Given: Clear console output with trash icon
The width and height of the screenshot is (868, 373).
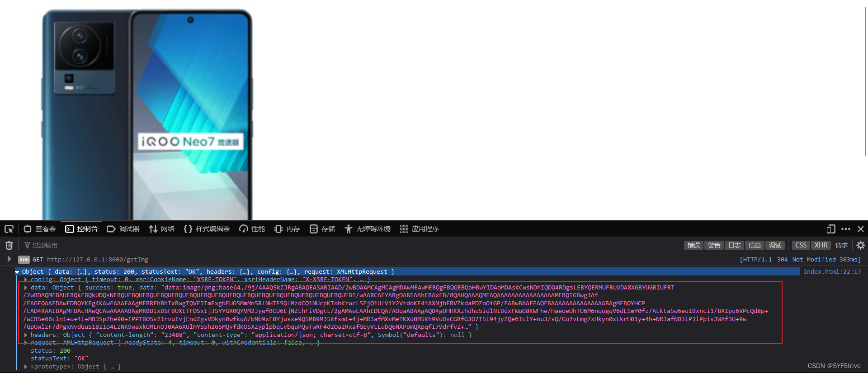Looking at the screenshot, I should 9,245.
